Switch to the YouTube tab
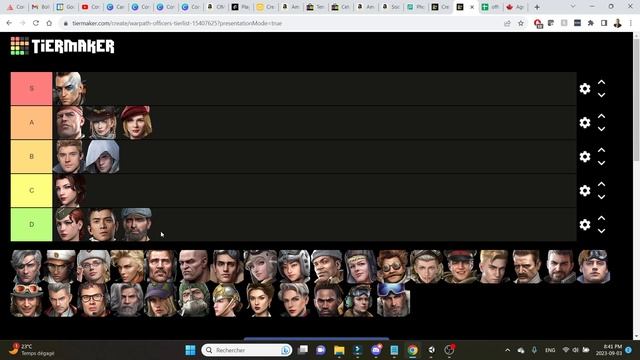This screenshot has width=640, height=360. pos(90,7)
